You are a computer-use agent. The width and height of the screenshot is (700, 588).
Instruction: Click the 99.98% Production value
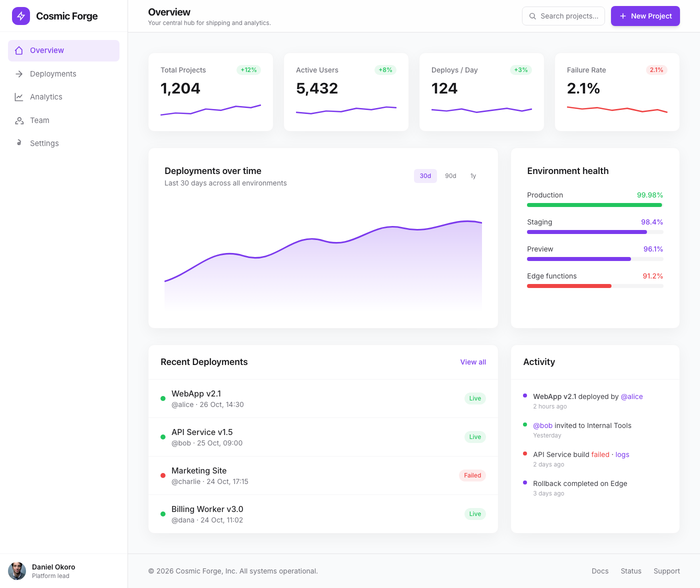tap(650, 195)
